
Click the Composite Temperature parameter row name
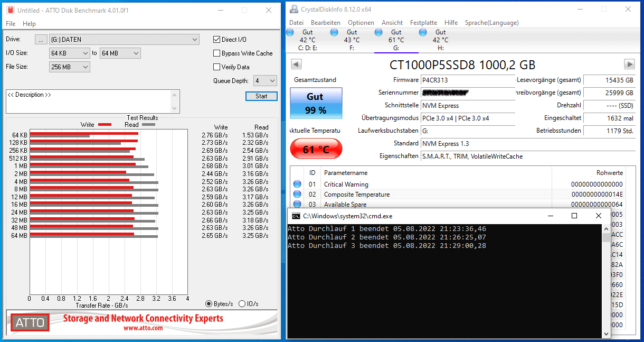(357, 195)
